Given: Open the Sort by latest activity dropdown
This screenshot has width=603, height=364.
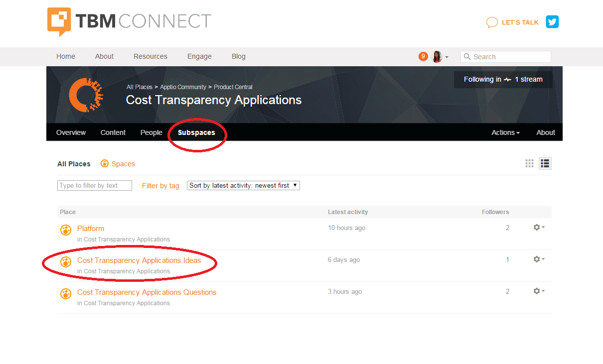Looking at the screenshot, I should point(243,185).
